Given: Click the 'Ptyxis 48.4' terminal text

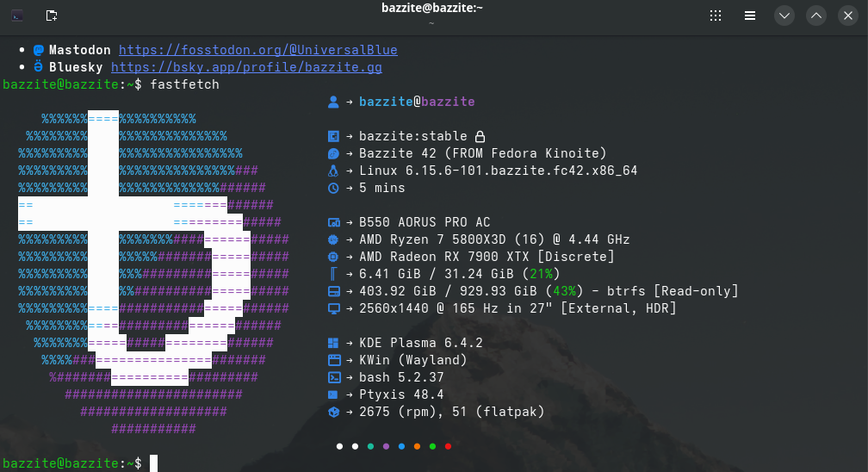Looking at the screenshot, I should 401,394.
